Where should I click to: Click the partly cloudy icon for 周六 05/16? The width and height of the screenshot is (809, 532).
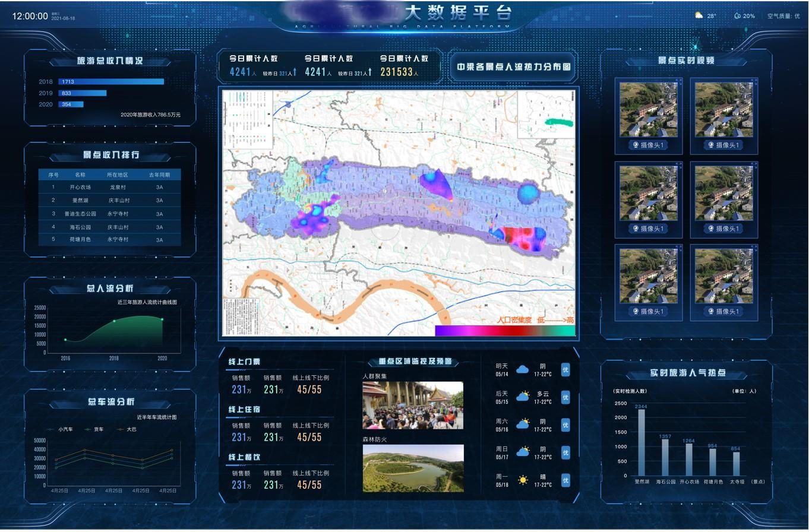[523, 425]
